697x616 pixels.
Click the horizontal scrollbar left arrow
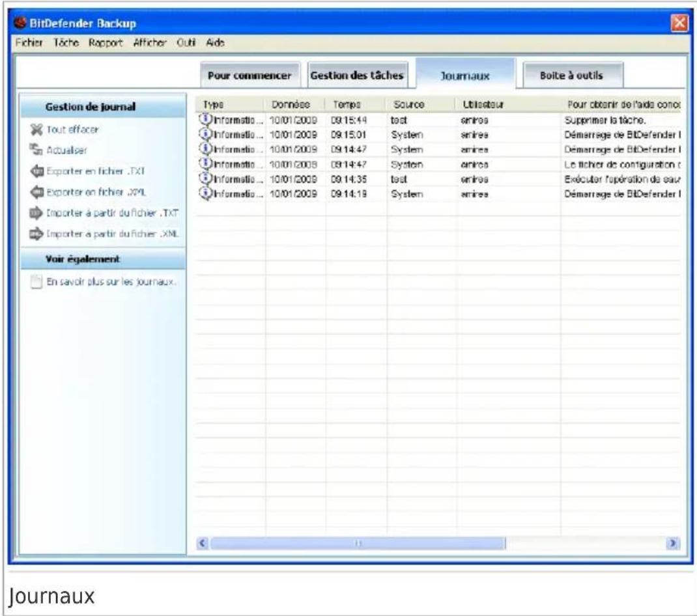coord(202,543)
